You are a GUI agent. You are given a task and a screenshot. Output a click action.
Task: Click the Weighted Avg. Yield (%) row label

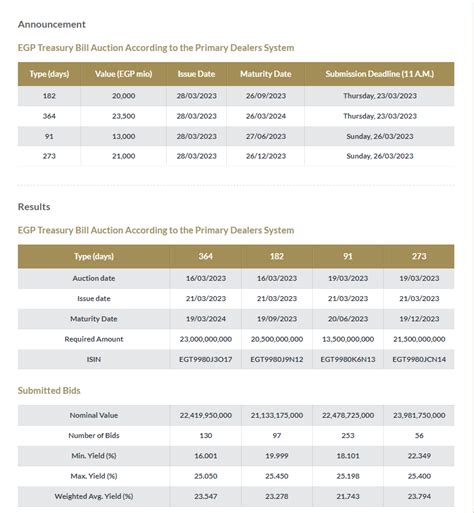click(x=94, y=496)
